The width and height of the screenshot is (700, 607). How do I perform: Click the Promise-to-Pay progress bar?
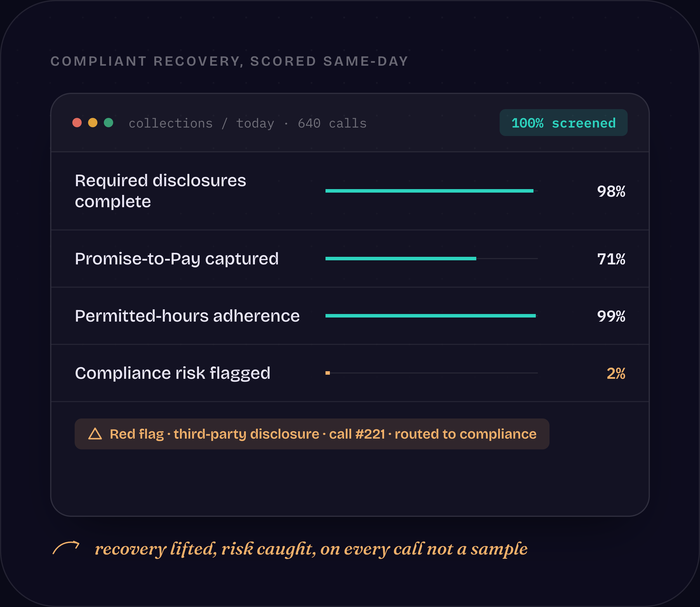point(432,259)
